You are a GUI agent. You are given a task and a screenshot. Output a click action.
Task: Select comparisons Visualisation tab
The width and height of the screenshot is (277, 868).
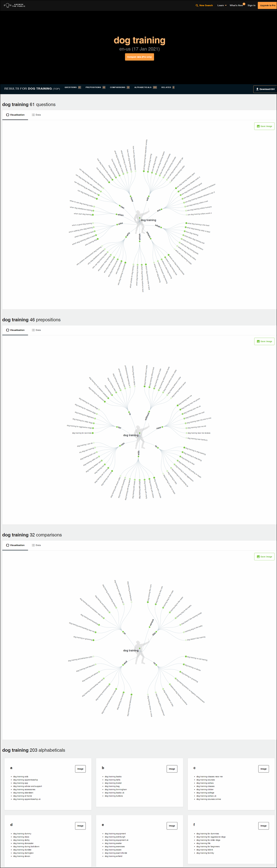click(15, 545)
